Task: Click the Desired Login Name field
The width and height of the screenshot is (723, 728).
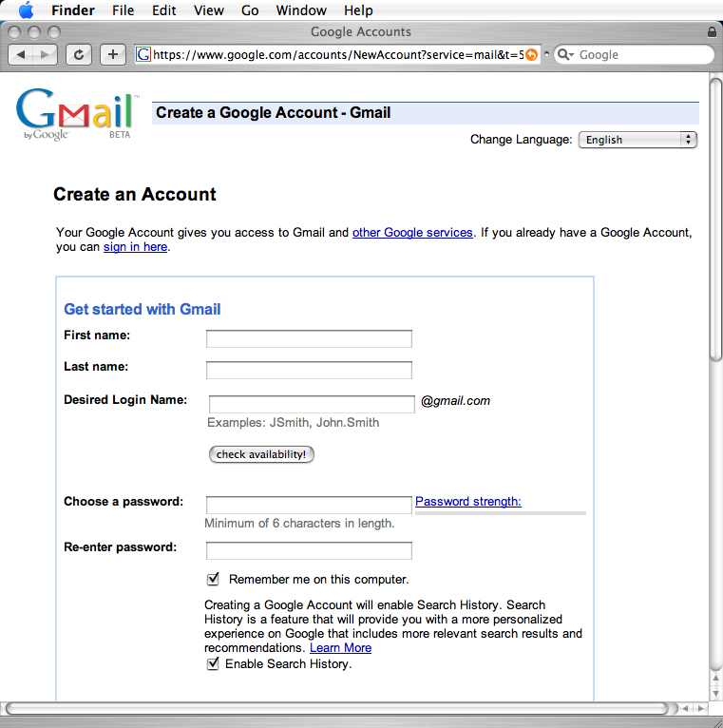Action: pos(312,404)
